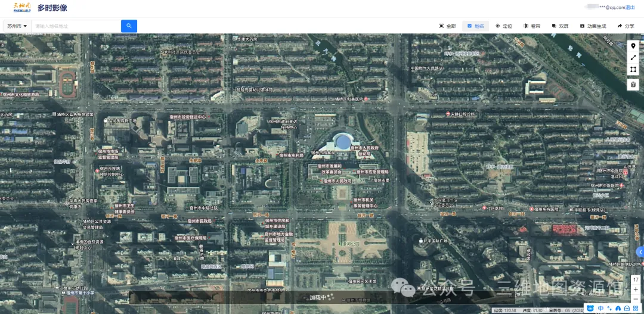The width and height of the screenshot is (644, 314).
Task: Activate the 定位 locate tool
Action: [x=504, y=26]
